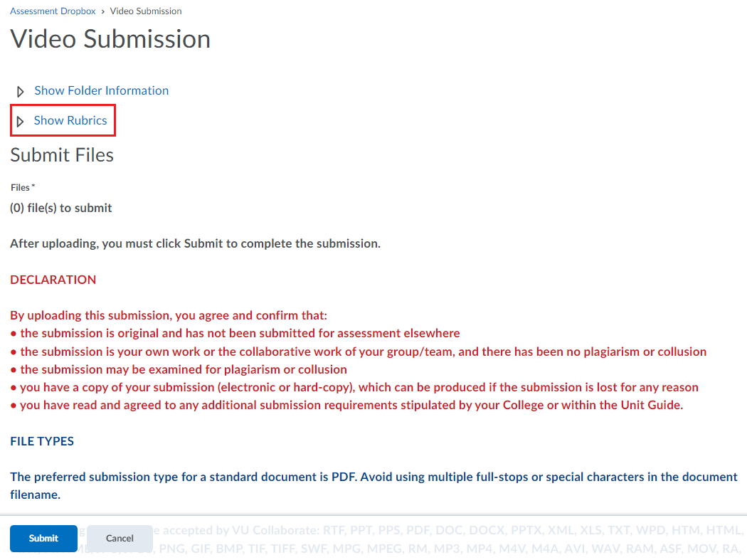Click the triangle icon beside Show Folder Information
747x560 pixels.
[20, 91]
